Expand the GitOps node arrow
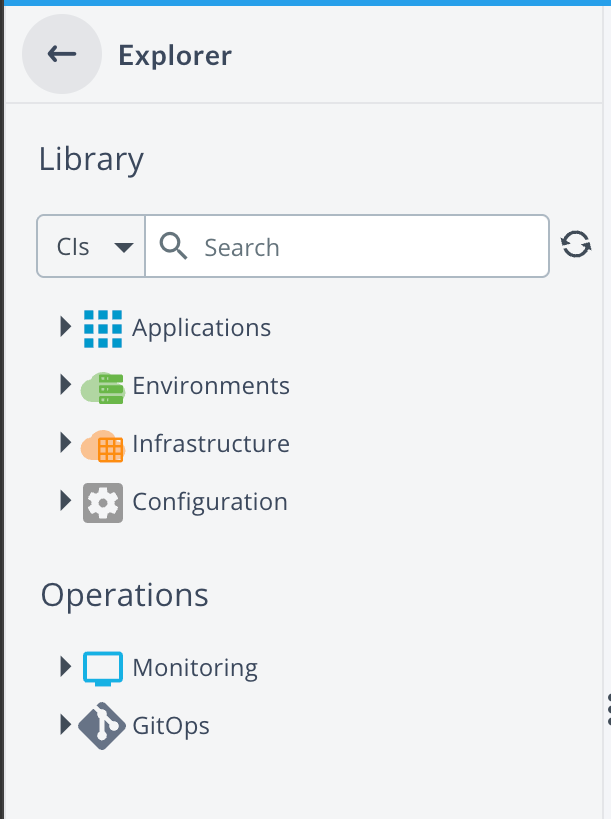This screenshot has width=612, height=819. 65,724
